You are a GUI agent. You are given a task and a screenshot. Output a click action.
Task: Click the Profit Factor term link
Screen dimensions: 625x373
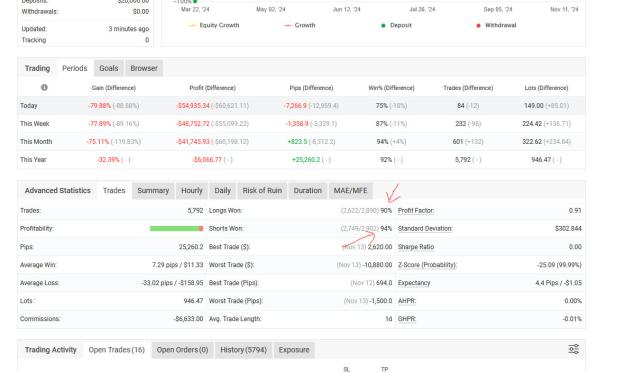[416, 210]
